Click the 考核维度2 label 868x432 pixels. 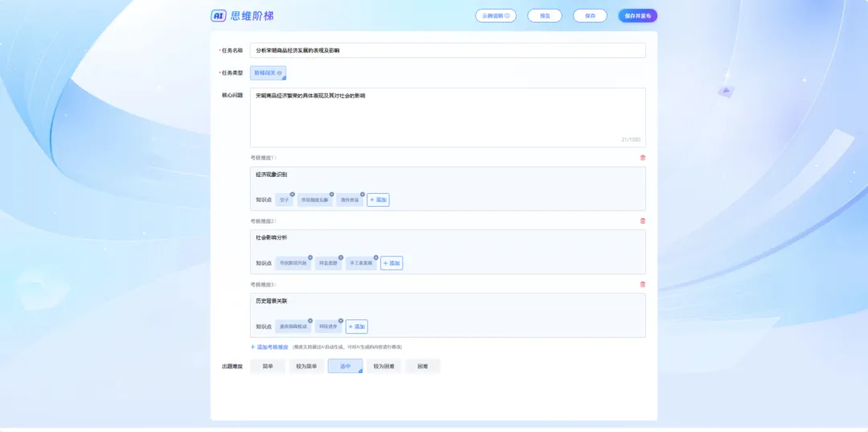(x=263, y=221)
